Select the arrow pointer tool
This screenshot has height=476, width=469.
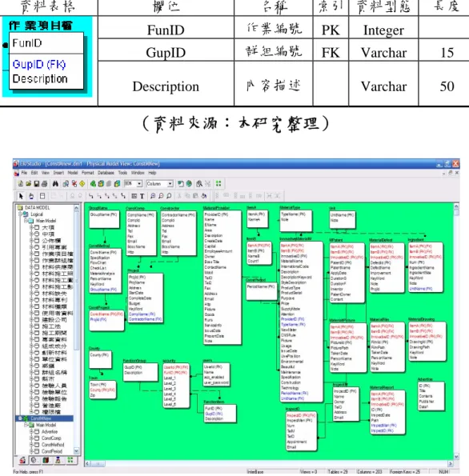point(21,196)
